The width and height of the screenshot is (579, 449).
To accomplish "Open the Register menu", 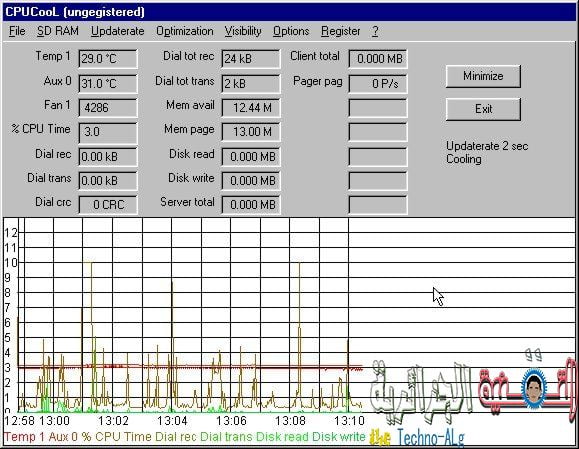I will tap(340, 31).
